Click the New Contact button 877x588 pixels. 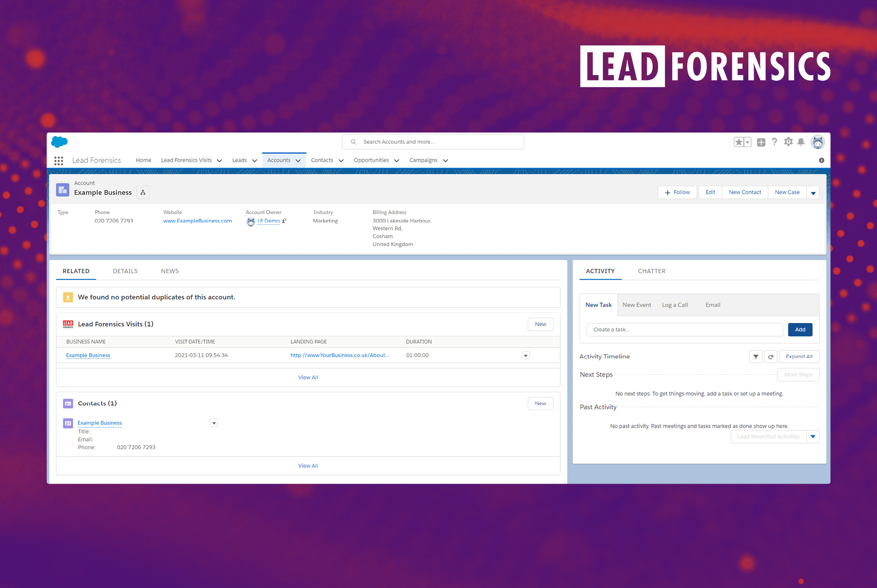click(745, 193)
